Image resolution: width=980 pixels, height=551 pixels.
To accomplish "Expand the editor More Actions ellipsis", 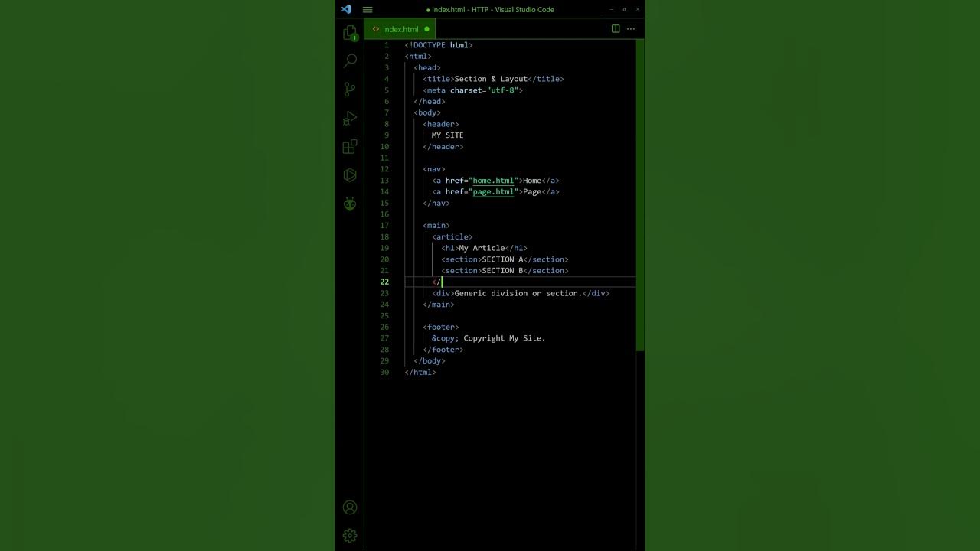I will coord(631,29).
